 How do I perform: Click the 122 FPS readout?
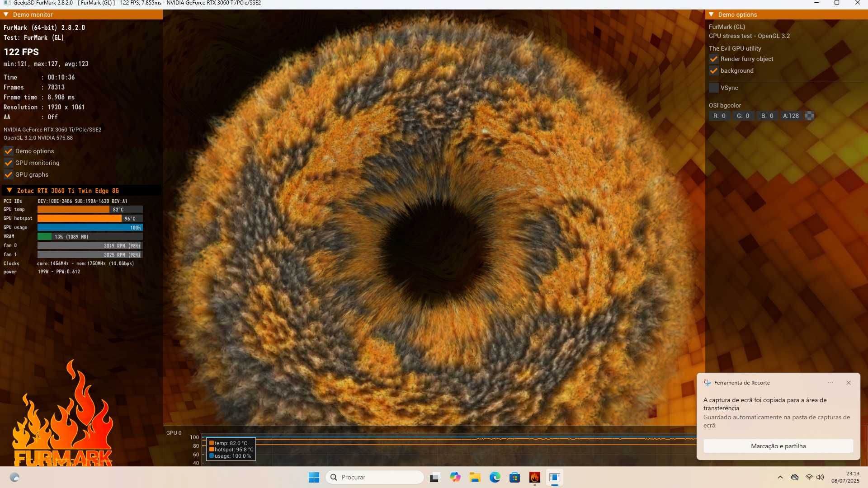[x=21, y=52]
